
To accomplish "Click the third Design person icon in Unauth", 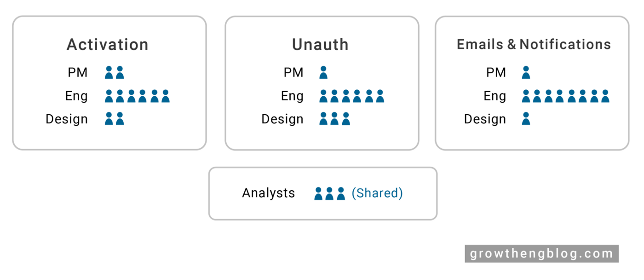I will click(346, 119).
